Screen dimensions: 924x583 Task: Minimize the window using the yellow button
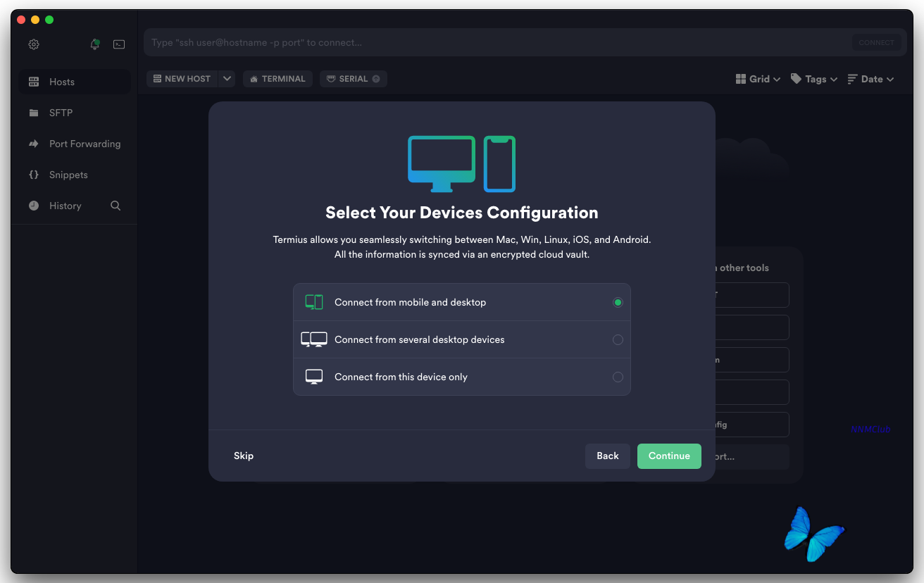(35, 20)
